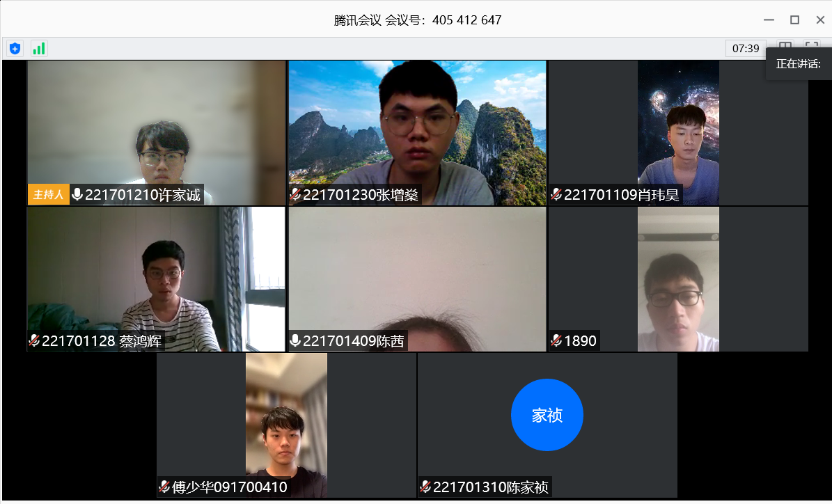Viewport: 832px width, 504px height.
Task: Click the blue 家祯 avatar circle
Action: (547, 415)
